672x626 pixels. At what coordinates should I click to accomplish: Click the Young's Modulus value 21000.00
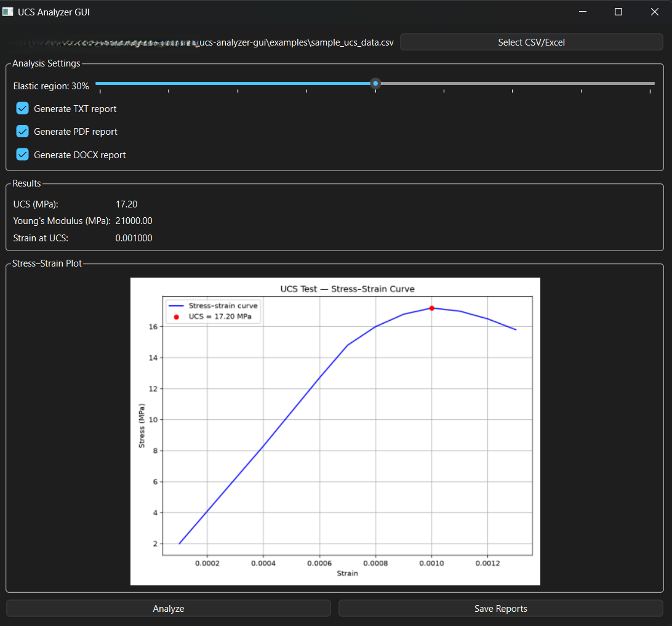(134, 221)
